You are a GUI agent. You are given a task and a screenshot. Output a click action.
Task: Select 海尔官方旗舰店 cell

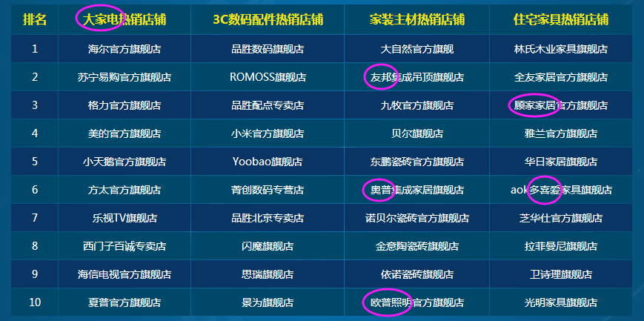[125, 49]
